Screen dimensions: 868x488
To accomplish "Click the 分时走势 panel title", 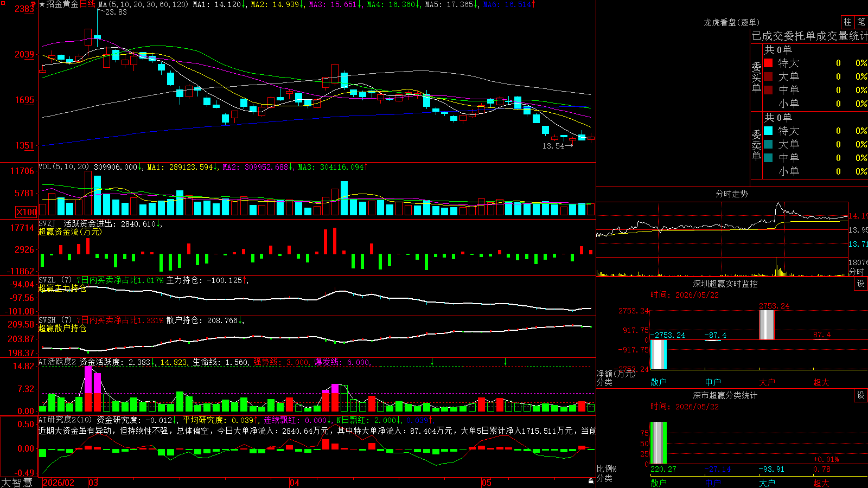I will tap(731, 194).
